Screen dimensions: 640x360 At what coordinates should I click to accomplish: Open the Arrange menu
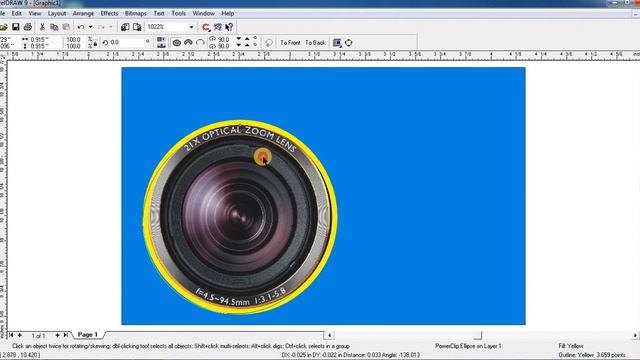pyautogui.click(x=83, y=13)
